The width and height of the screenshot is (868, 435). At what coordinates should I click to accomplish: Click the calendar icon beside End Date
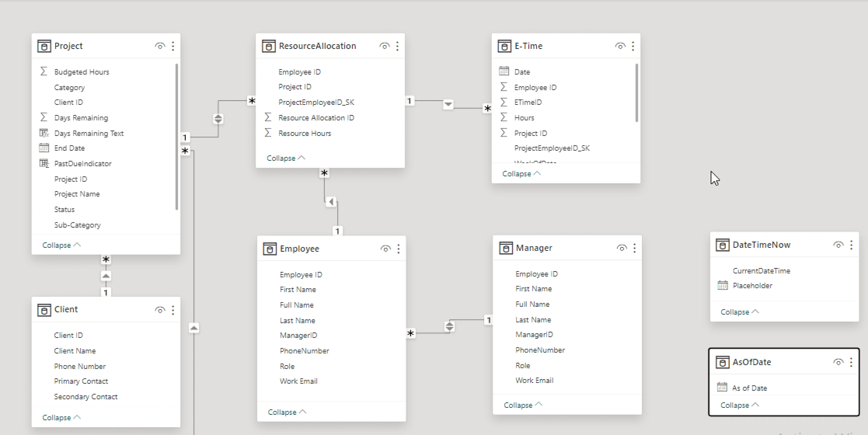click(x=44, y=148)
